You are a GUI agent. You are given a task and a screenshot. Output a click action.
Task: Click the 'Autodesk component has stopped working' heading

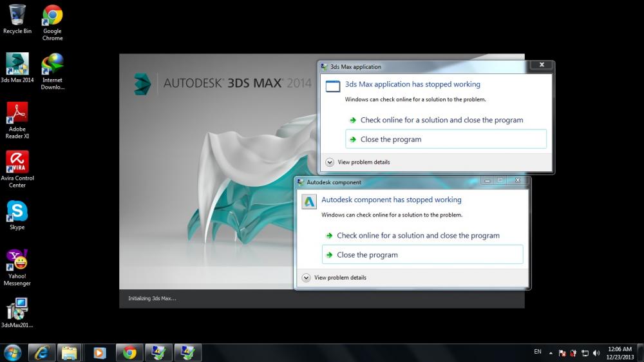(x=391, y=200)
